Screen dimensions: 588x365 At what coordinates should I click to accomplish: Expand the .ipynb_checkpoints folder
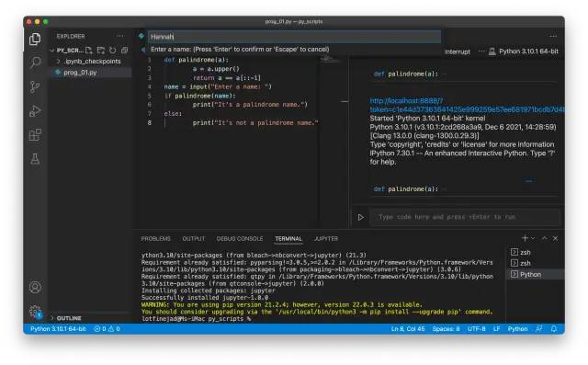pyautogui.click(x=90, y=62)
